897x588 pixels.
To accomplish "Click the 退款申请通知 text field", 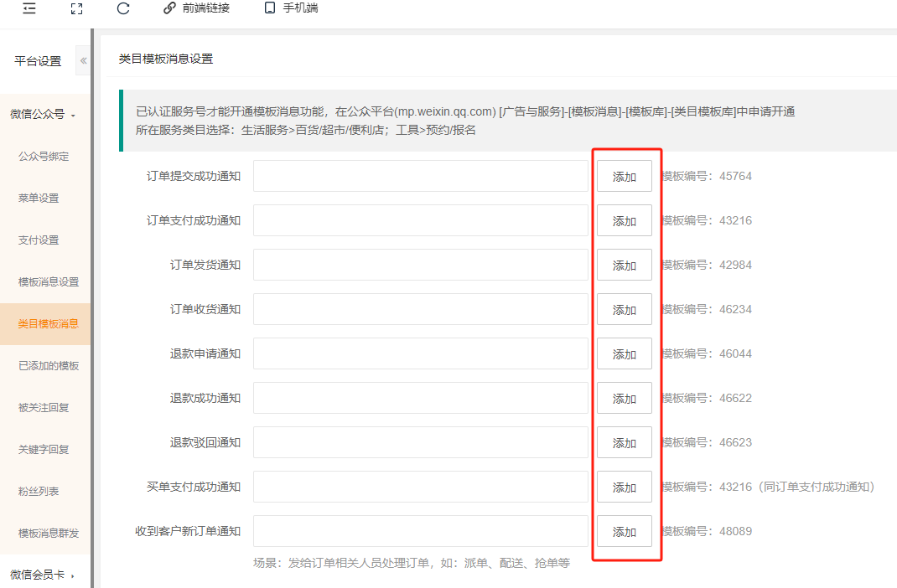I will (x=420, y=354).
